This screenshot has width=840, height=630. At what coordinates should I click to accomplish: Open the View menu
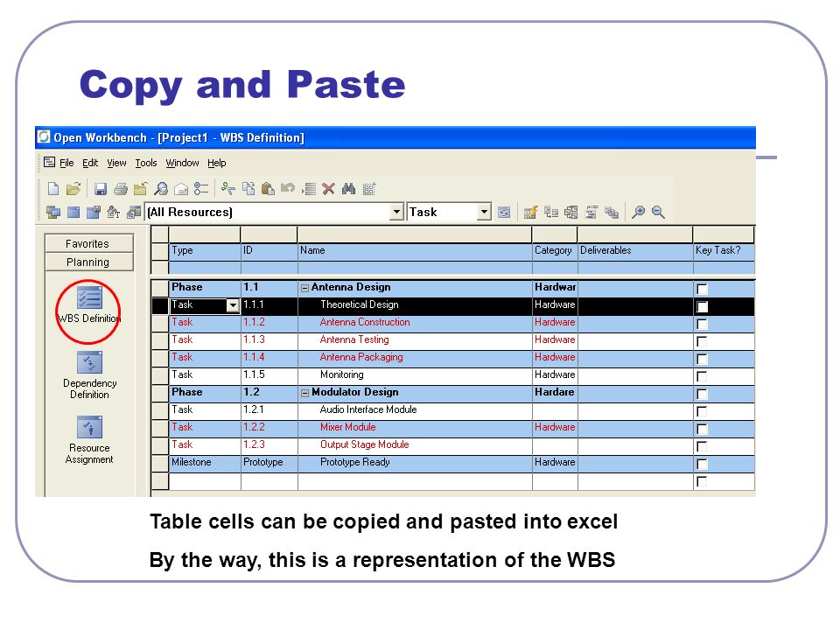(x=116, y=163)
